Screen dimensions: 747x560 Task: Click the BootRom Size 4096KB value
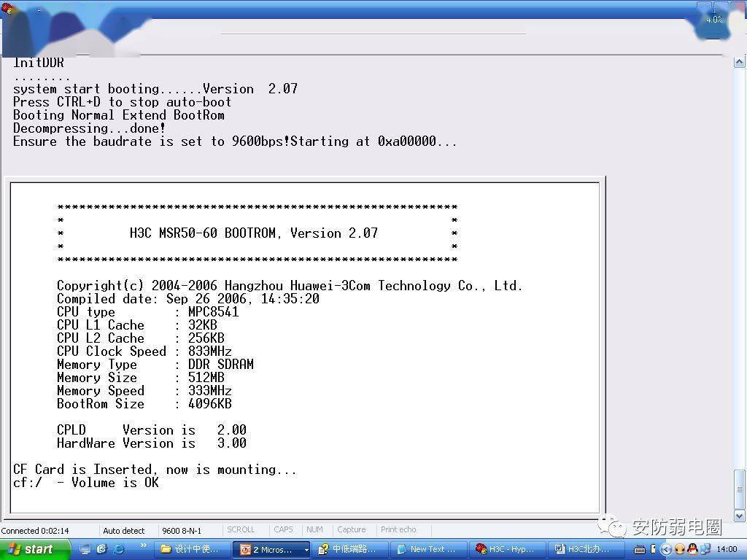(x=209, y=404)
